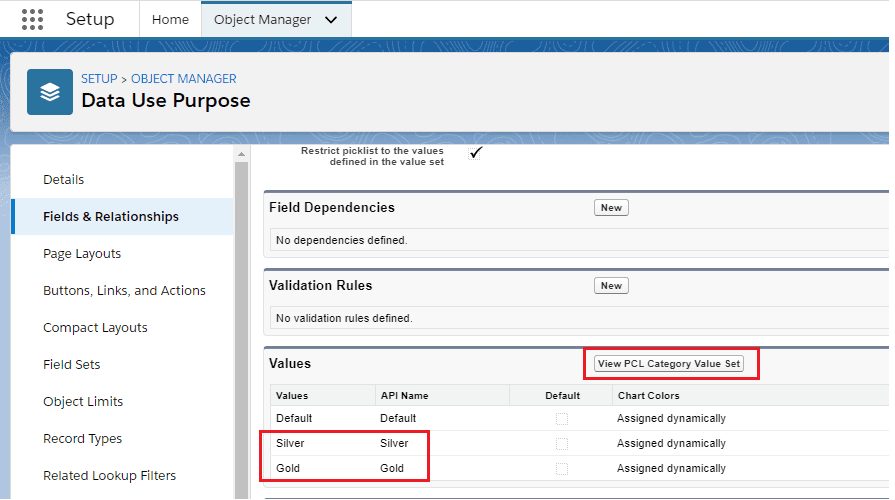Open Record Types in the sidebar
This screenshot has width=895, height=500.
tap(82, 439)
